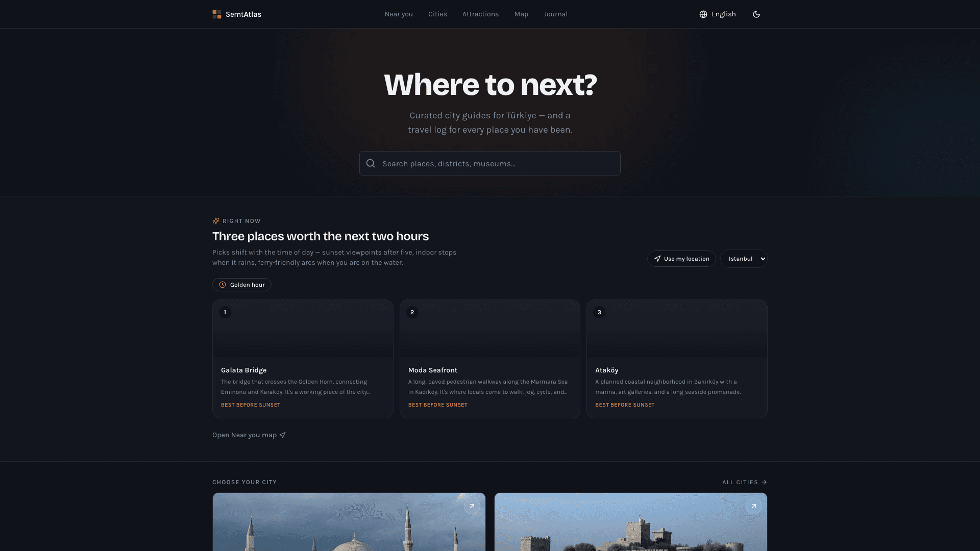Click the number 1 badge on Galata Bridge
The height and width of the screenshot is (551, 980).
(225, 312)
